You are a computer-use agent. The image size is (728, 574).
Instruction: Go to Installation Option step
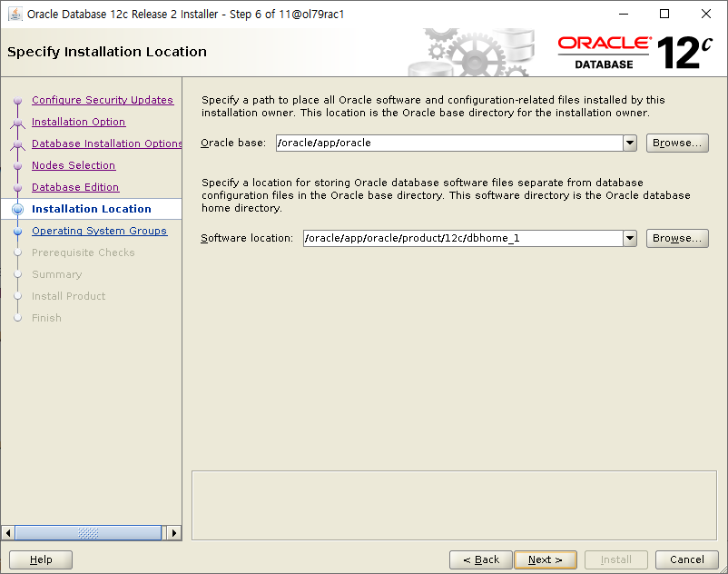tap(78, 122)
